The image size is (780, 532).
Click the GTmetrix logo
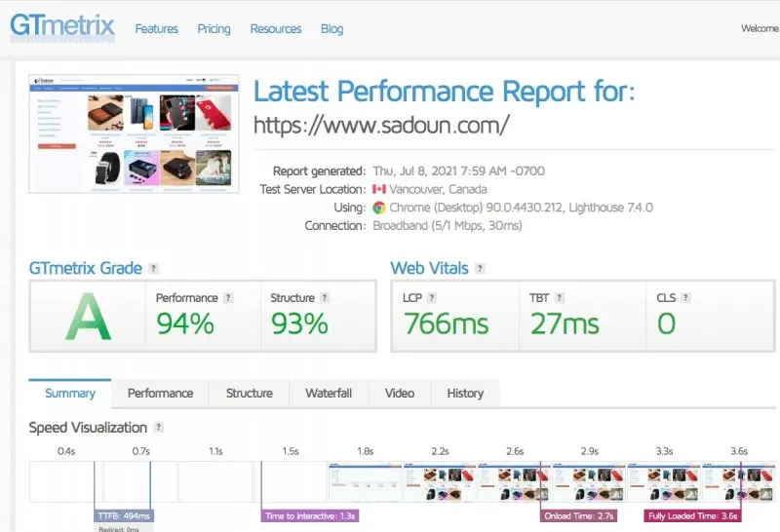point(62,27)
